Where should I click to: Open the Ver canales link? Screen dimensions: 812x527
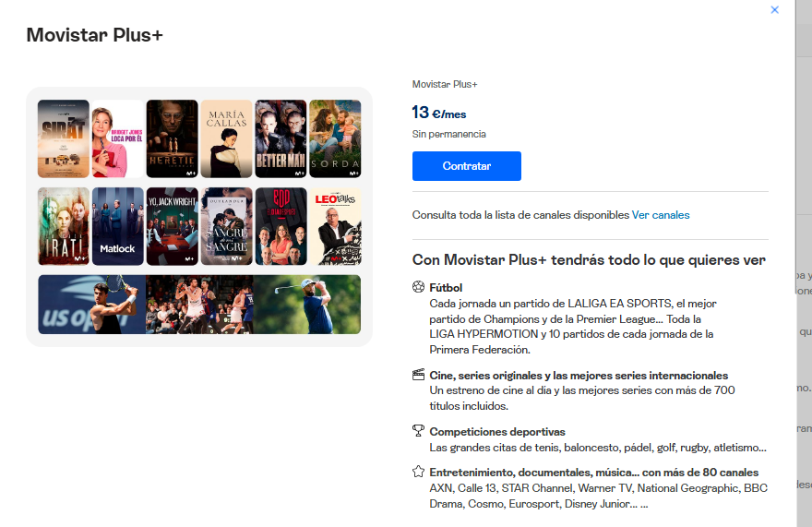tap(661, 215)
